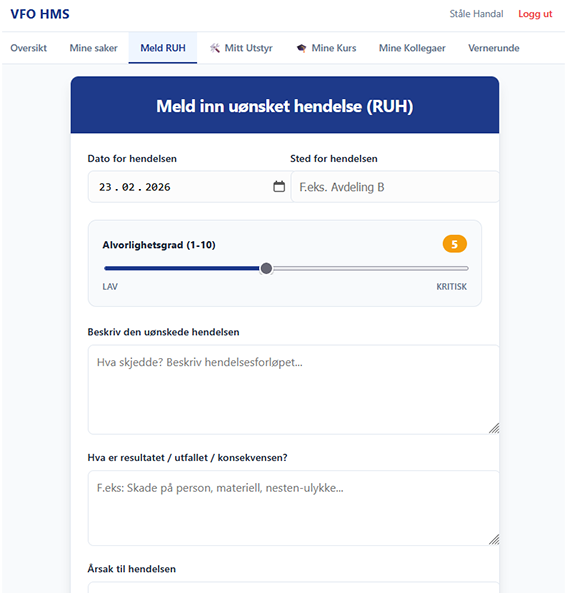
Task: Click the resize grip of the description textarea
Action: pyautogui.click(x=494, y=428)
